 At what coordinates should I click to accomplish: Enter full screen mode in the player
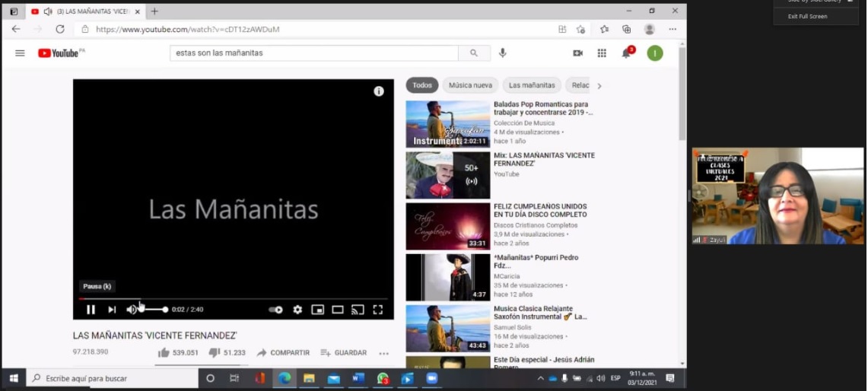click(377, 310)
